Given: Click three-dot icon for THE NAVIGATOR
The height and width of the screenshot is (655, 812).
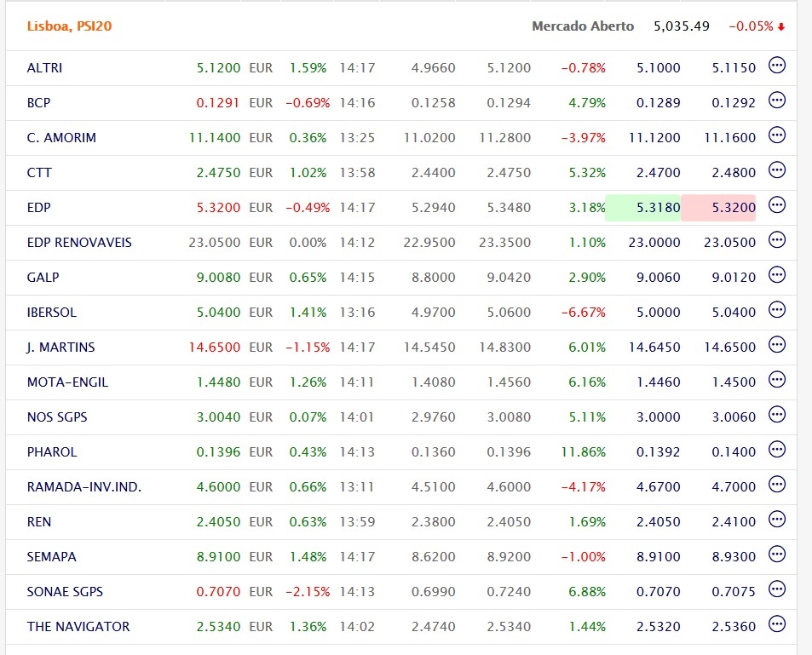Looking at the screenshot, I should pos(776,624).
